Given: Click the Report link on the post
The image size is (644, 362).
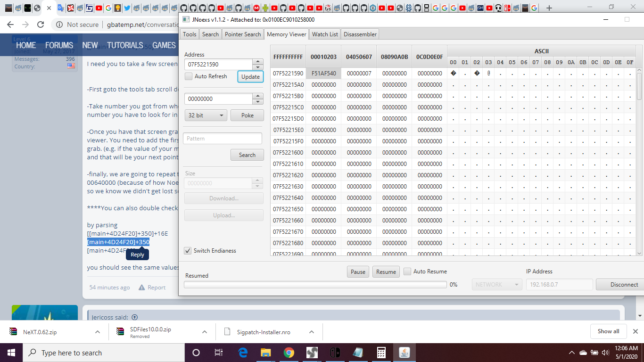Looking at the screenshot, I should click(157, 288).
